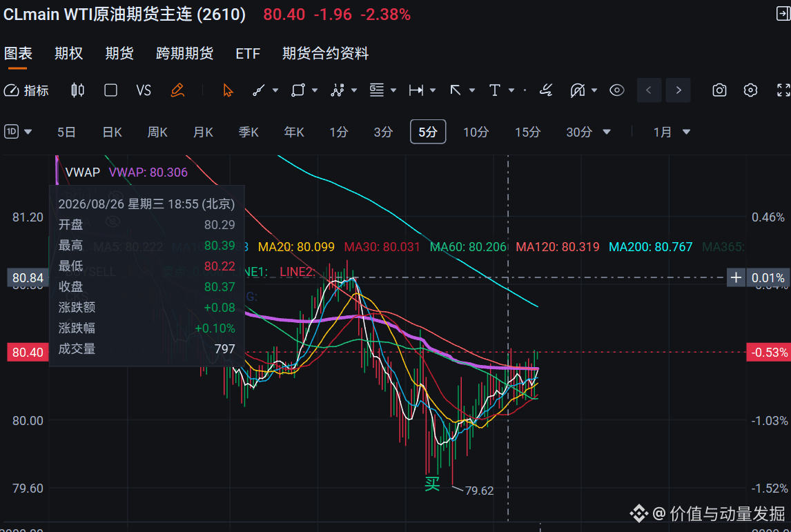Viewport: 791px width, 532px height.
Task: Go to previous with left chevron
Action: click(650, 91)
